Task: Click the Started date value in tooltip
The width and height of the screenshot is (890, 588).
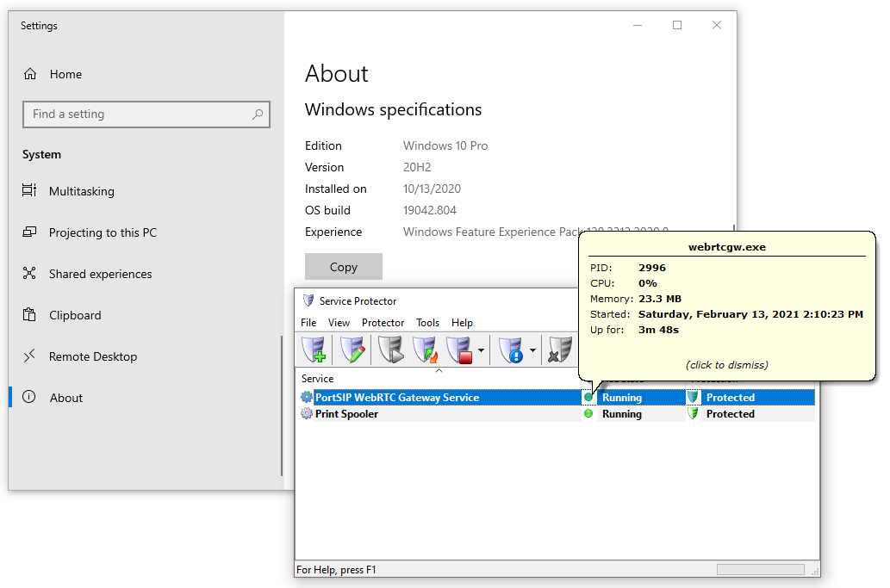Action: 750,314
